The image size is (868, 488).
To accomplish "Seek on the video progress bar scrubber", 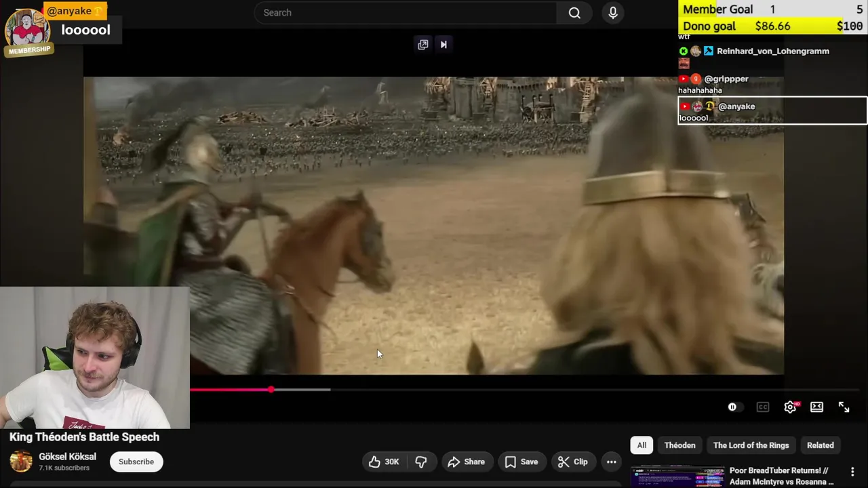I will click(271, 390).
